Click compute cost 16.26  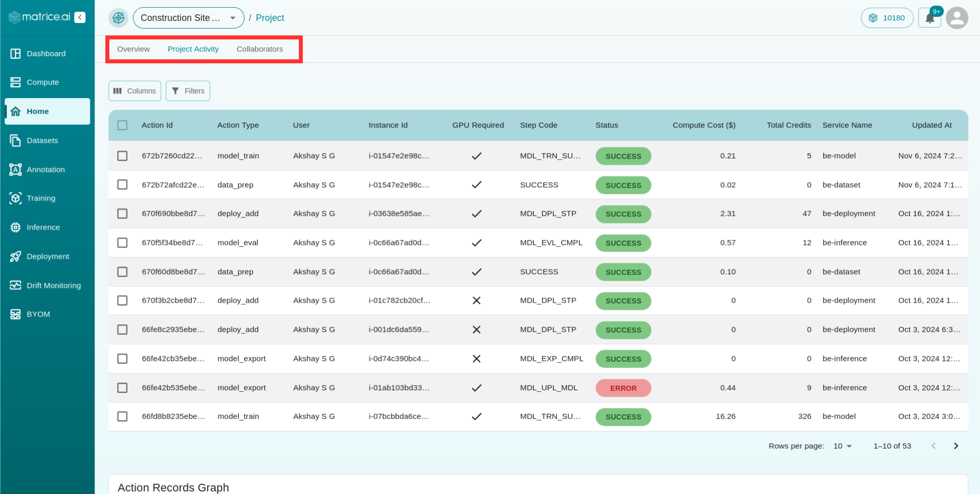(x=726, y=416)
